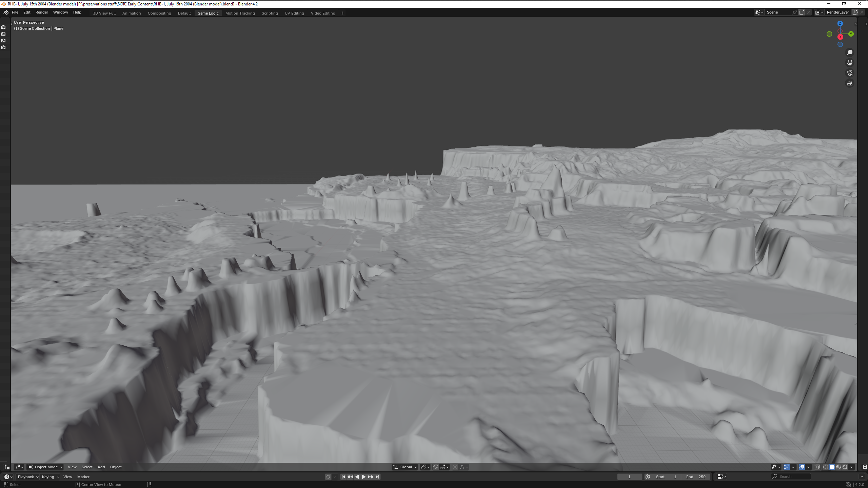Select the hand pan view tool
Screen dimensions: 868x488
[849, 63]
